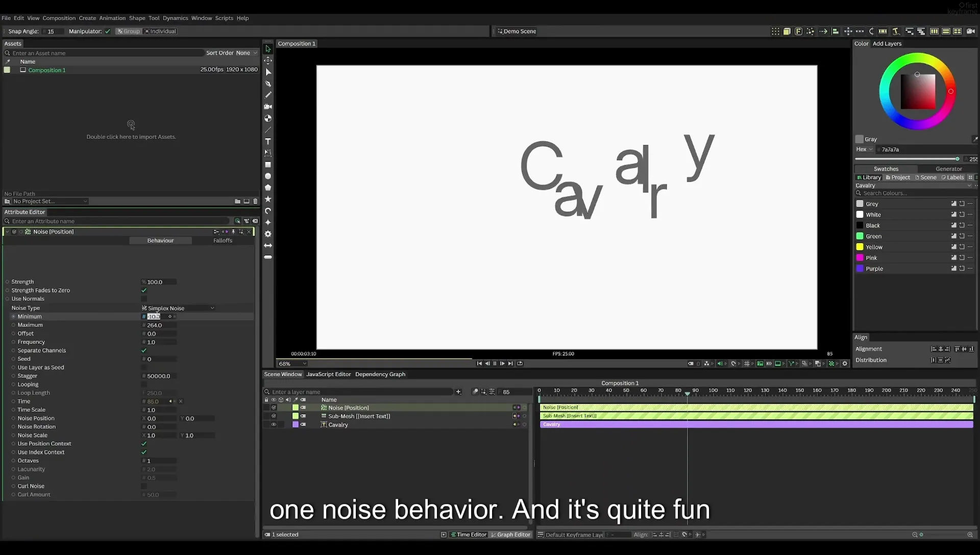Toggle Strength Fades to Zero checkbox
This screenshot has width=980, height=555.
coord(144,290)
